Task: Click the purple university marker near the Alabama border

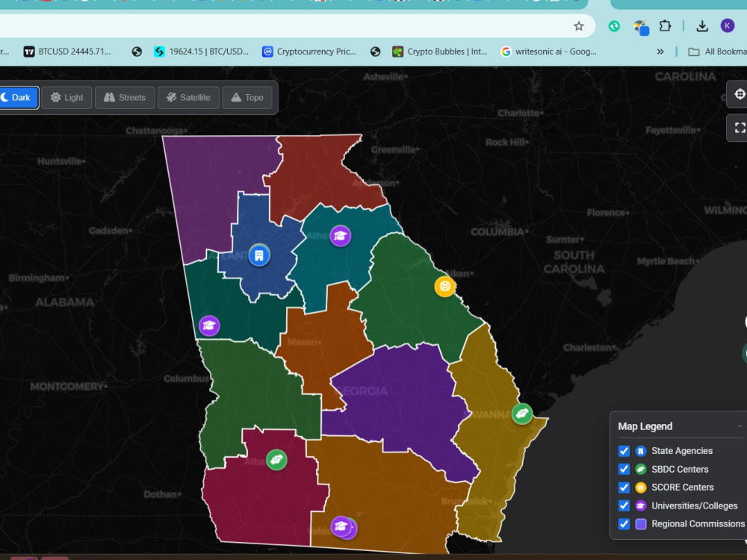Action: [x=209, y=326]
